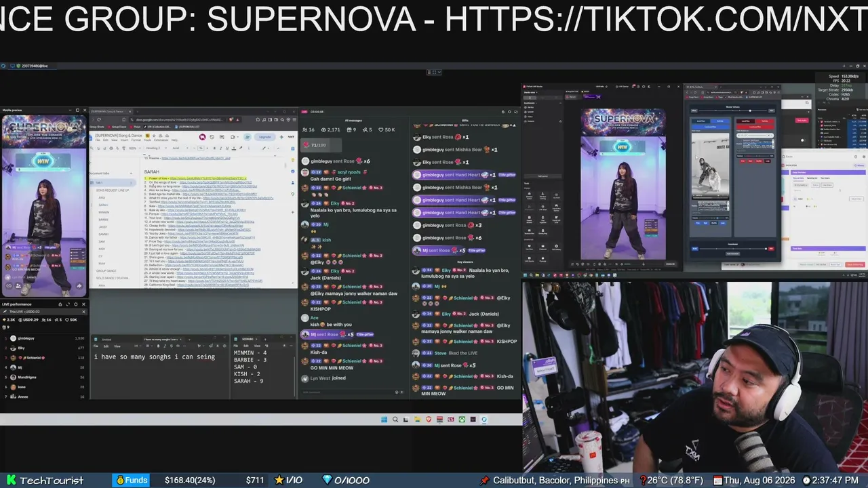Image resolution: width=868 pixels, height=488 pixels.
Task: Open File Explorer from the taskbar
Action: [418, 420]
